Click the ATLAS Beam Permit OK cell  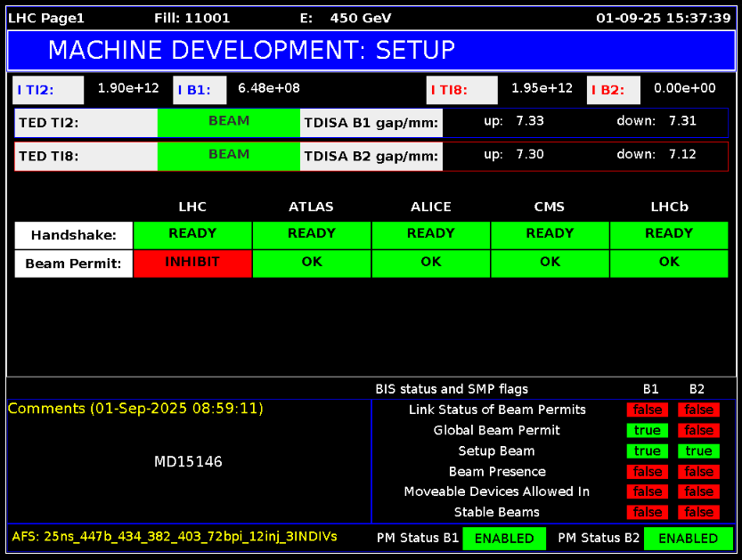tap(312, 264)
